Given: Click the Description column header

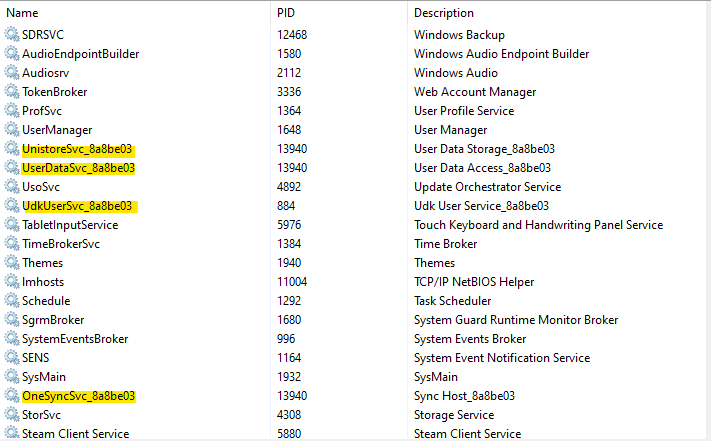Looking at the screenshot, I should pyautogui.click(x=443, y=13).
